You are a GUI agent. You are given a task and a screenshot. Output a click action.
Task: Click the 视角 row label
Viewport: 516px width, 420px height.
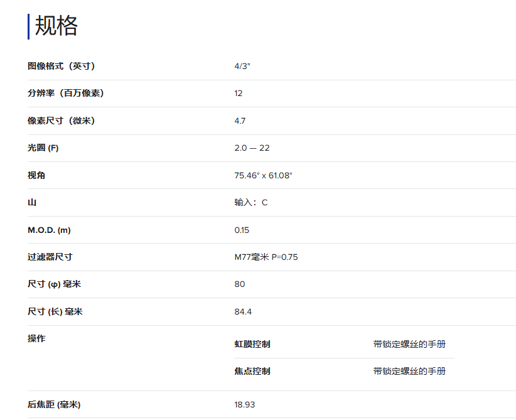pyautogui.click(x=36, y=175)
